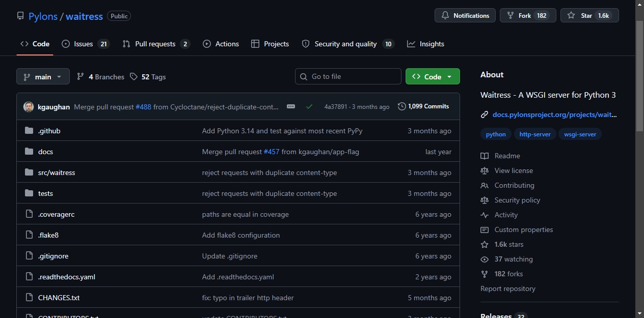Click 'Add flake8 configuration' commit message

pyautogui.click(x=241, y=235)
